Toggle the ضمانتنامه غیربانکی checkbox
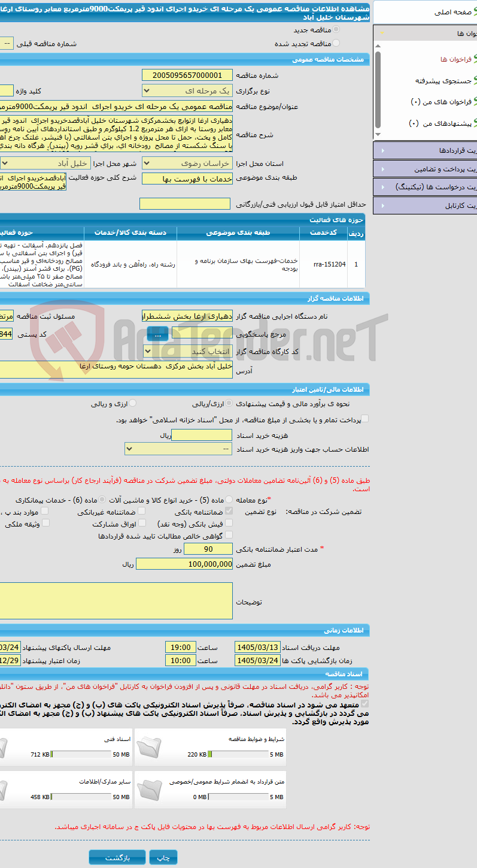The width and height of the screenshot is (477, 868). coord(141,512)
